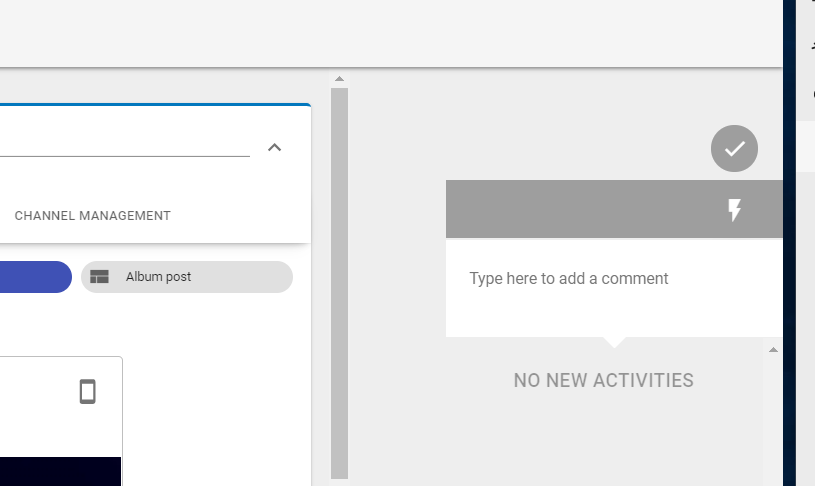The width and height of the screenshot is (815, 486).
Task: Click the tall gray scrollbar thumb
Action: click(339, 283)
